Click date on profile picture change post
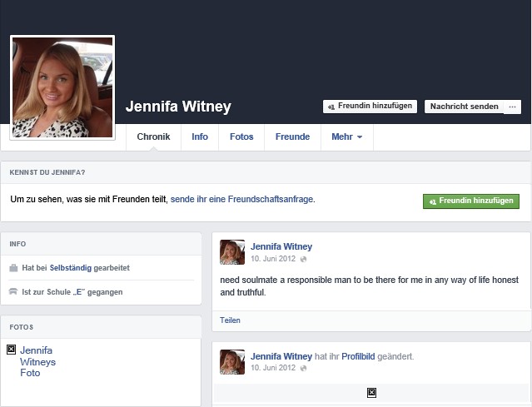This screenshot has width=532, height=407. (273, 368)
